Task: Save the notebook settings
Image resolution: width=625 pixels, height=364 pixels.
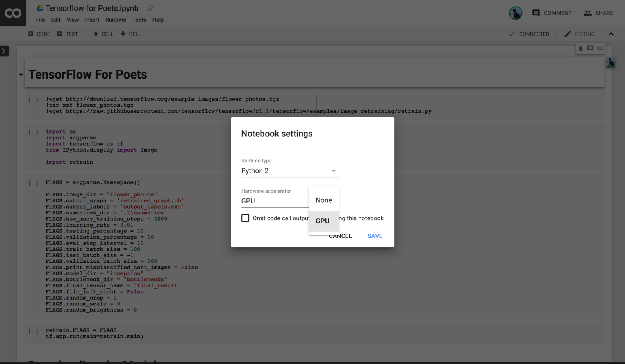Action: [x=375, y=236]
